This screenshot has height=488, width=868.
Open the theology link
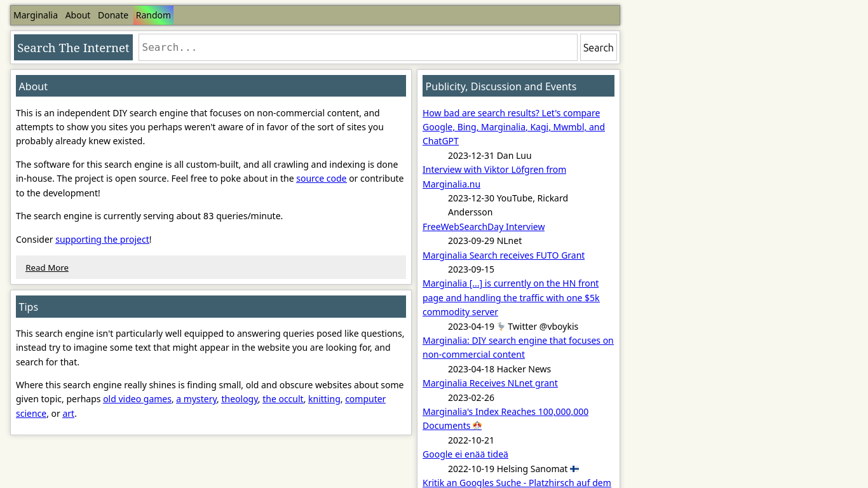click(240, 399)
